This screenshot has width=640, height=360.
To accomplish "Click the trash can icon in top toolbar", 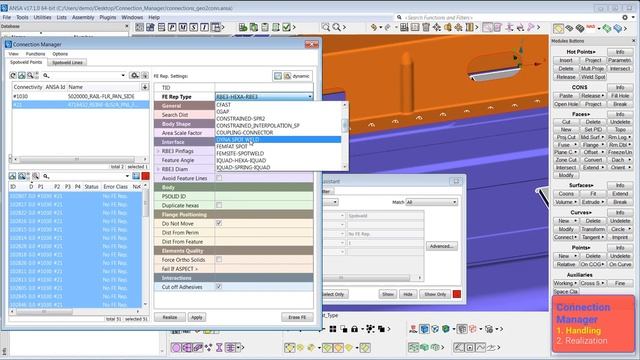I will point(426,27).
